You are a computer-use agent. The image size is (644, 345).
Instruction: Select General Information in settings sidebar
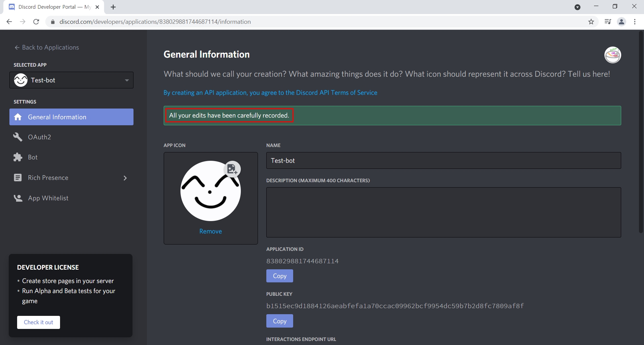[x=71, y=117]
